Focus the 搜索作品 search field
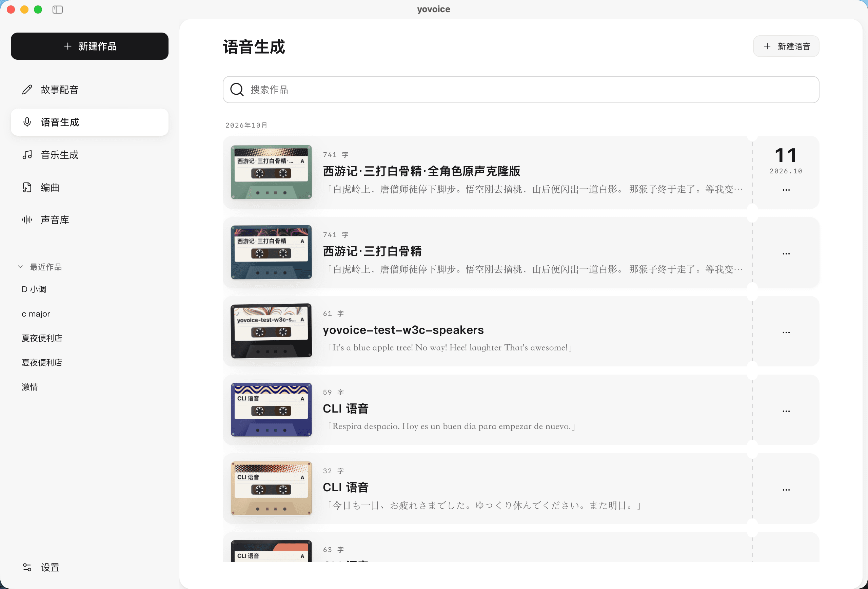The height and width of the screenshot is (589, 868). [521, 90]
